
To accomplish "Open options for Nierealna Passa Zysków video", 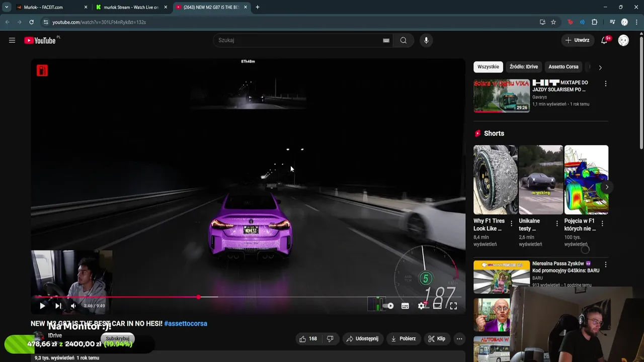I will pos(605,264).
